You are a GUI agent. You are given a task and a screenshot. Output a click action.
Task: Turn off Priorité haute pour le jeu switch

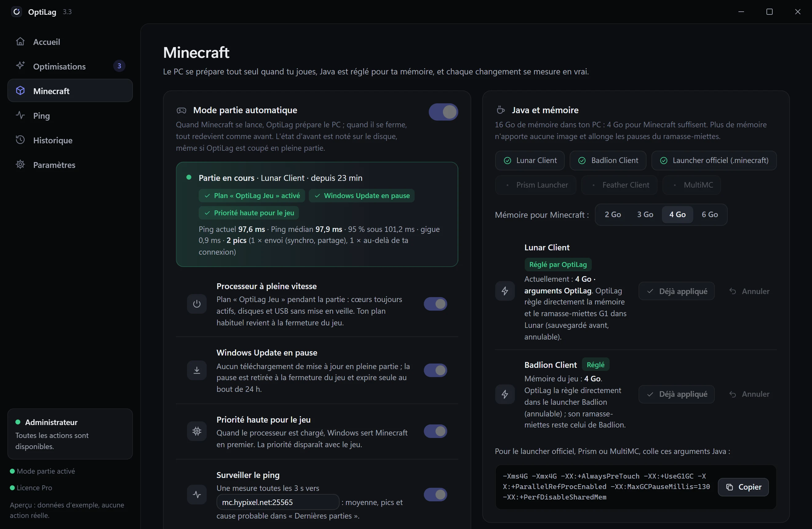point(435,432)
